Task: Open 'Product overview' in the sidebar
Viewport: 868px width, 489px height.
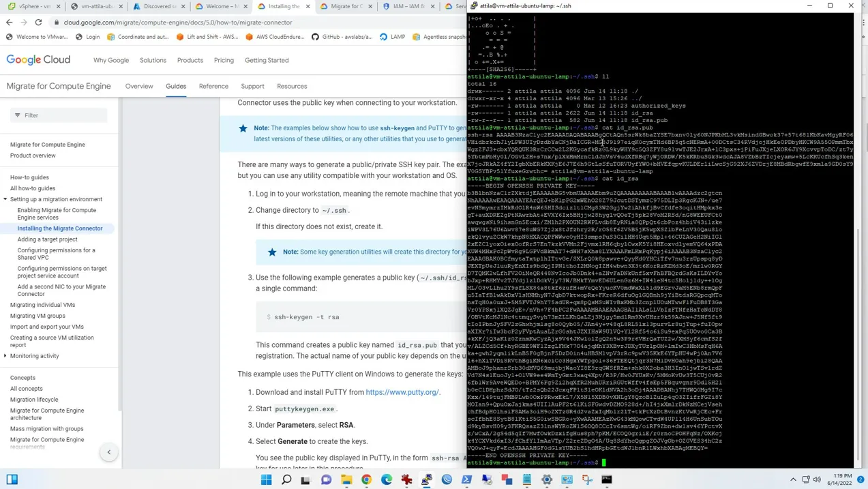Action: [x=33, y=155]
